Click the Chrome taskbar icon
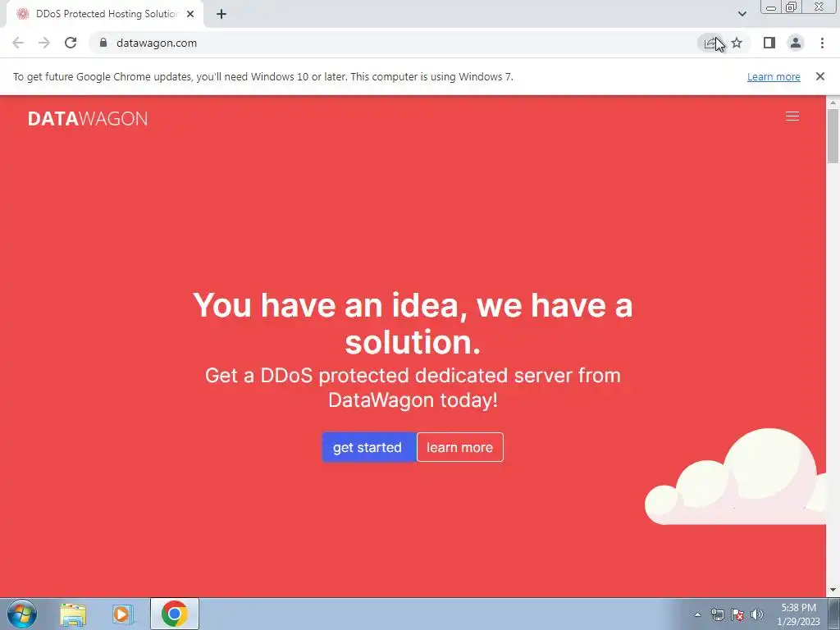This screenshot has width=840, height=630. (x=174, y=614)
